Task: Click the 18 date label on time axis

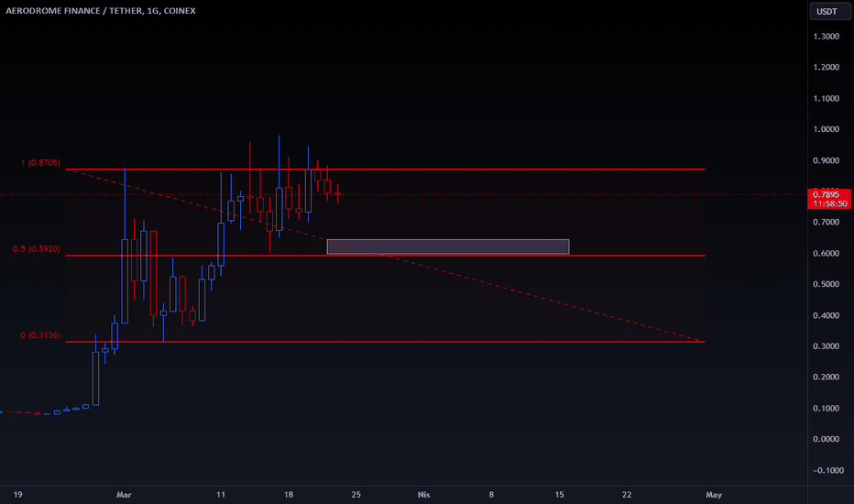Action: [288, 495]
